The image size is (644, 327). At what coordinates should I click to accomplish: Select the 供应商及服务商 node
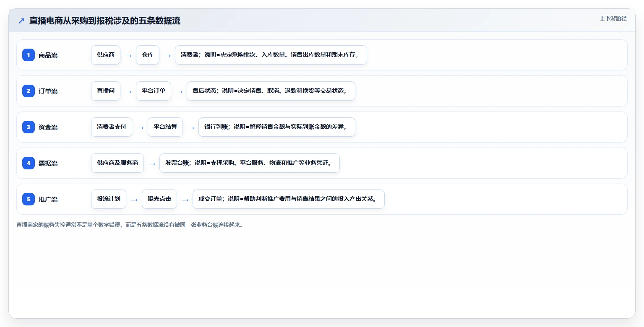click(x=117, y=163)
